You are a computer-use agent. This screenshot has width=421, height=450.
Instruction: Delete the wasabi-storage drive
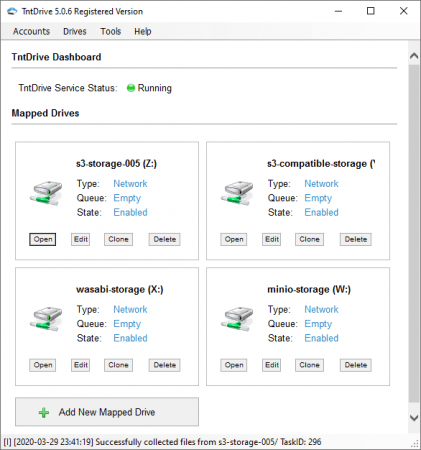point(165,365)
